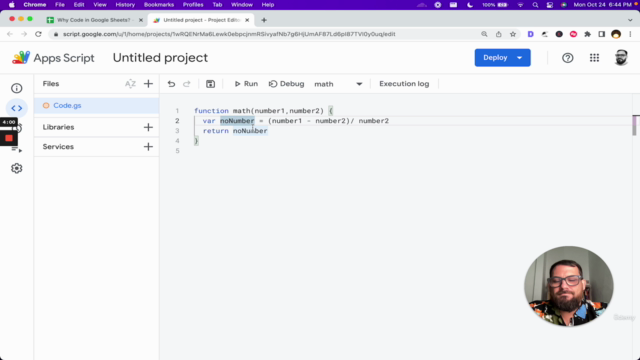Add a library with plus icon
Screen dimensions: 640x360
[148, 127]
